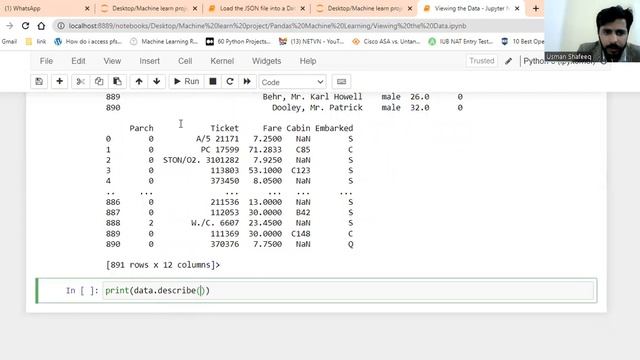Move selected cell down arrow
640x360 pixels.
(x=157, y=82)
